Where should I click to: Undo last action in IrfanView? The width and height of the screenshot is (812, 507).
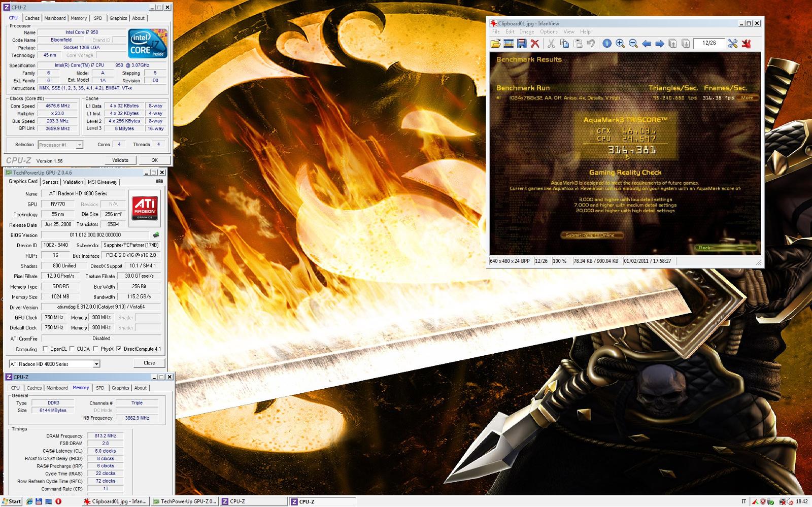591,44
